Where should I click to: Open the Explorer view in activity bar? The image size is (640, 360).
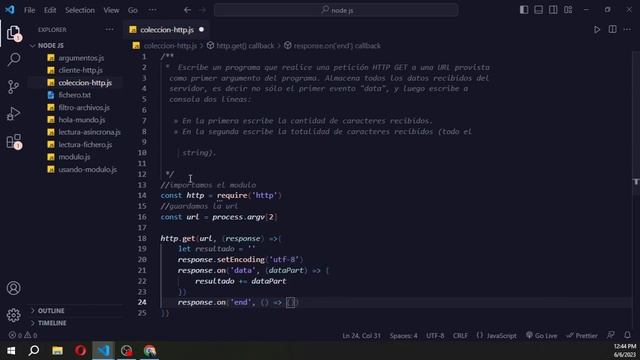point(13,33)
